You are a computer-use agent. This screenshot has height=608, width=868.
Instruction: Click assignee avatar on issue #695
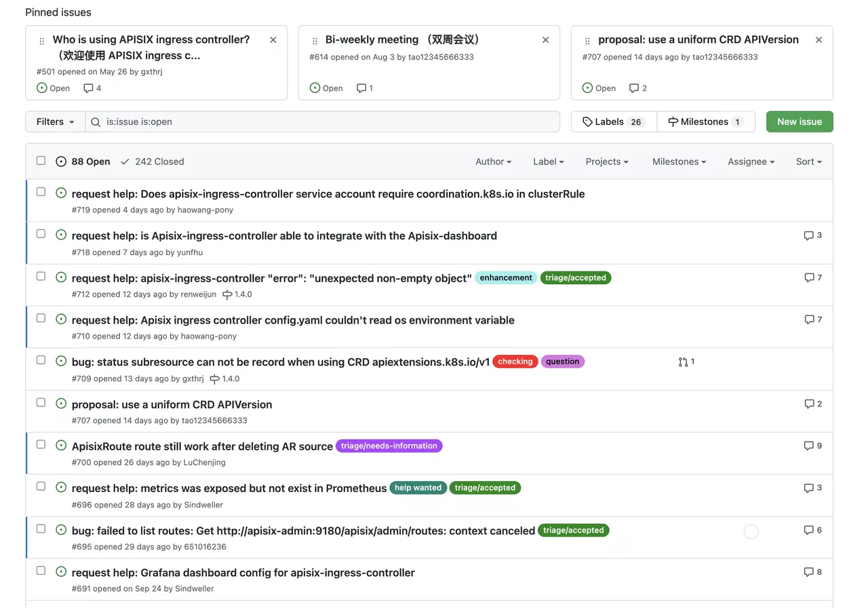pos(751,532)
